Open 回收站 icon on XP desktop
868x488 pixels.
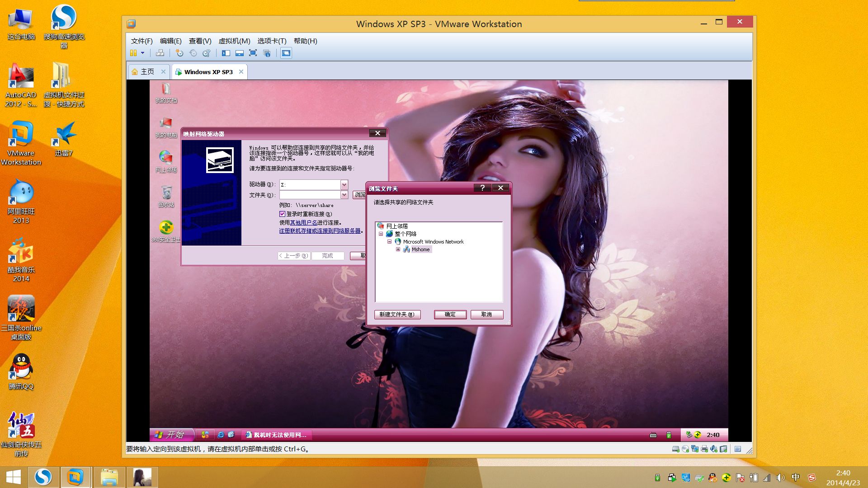click(x=166, y=197)
